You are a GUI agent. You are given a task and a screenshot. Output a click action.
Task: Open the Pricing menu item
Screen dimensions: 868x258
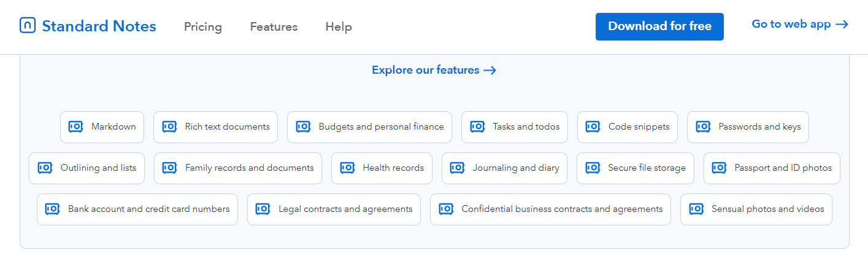pos(203,27)
